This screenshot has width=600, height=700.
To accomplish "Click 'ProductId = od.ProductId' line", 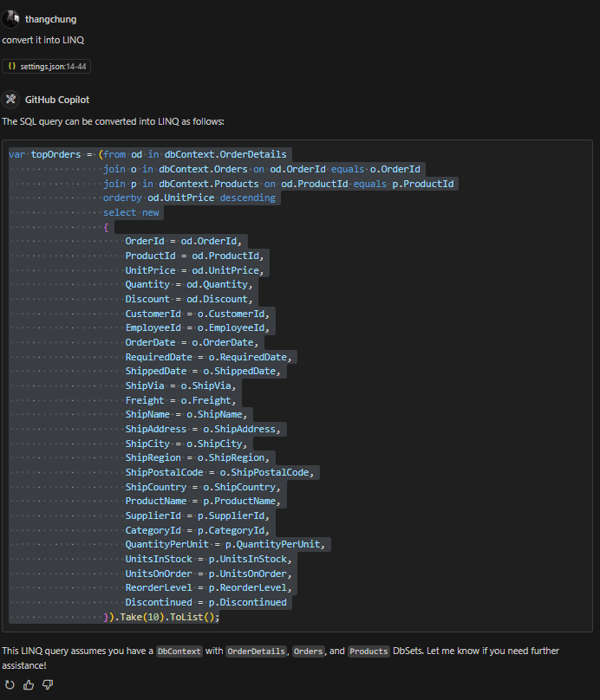I will [x=194, y=256].
